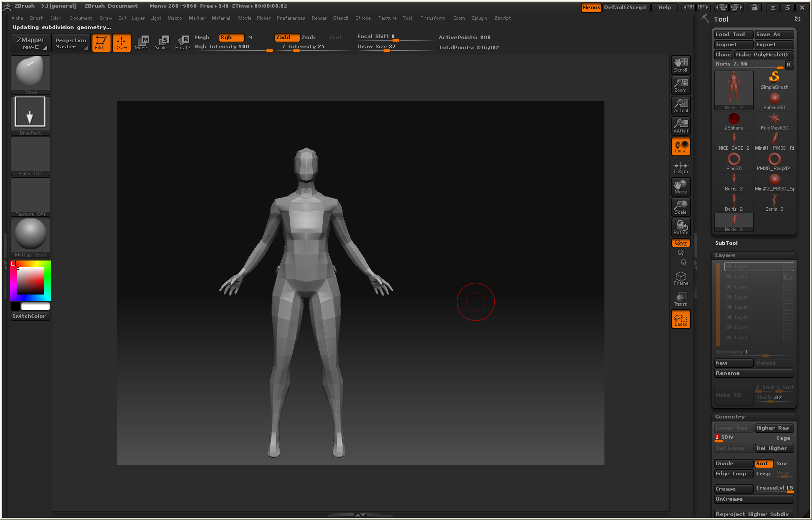The width and height of the screenshot is (812, 520).
Task: Toggle Zadd sculpt mode
Action: pos(287,38)
